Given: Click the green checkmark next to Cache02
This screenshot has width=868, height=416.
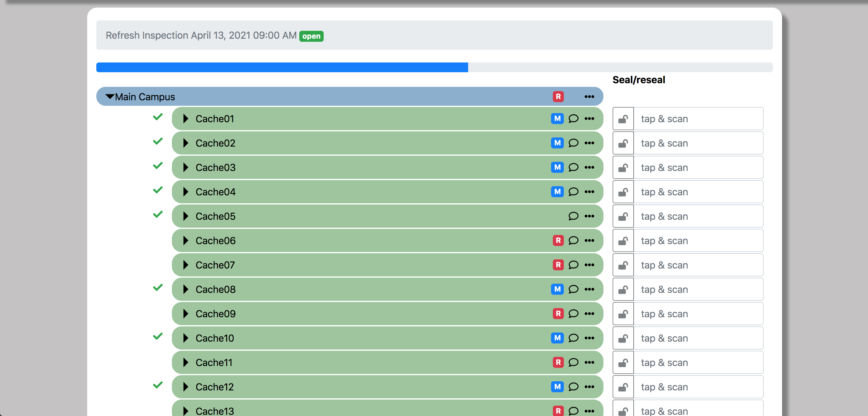Looking at the screenshot, I should coord(158,141).
